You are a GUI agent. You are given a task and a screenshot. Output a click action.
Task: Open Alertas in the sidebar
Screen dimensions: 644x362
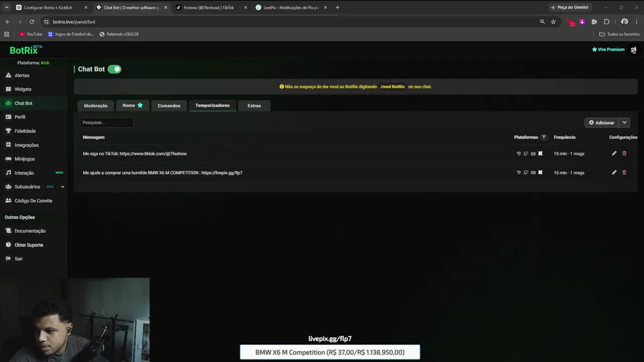pos(22,75)
